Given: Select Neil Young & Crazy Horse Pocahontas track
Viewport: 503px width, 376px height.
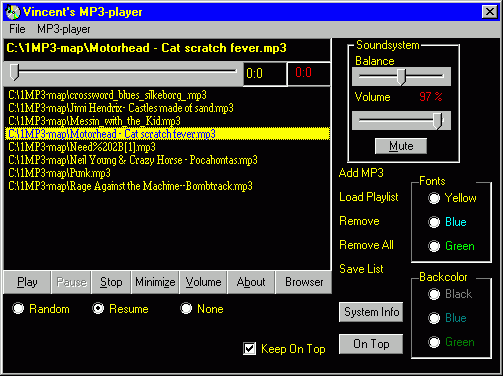Looking at the screenshot, I should pos(167,160).
